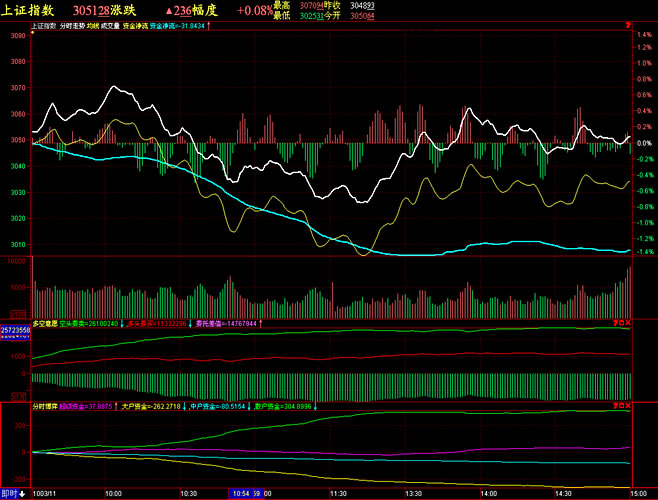This screenshot has height=500, width=658.
Task: Open the 即时 dropdown at bottom left
Action: coord(13,493)
